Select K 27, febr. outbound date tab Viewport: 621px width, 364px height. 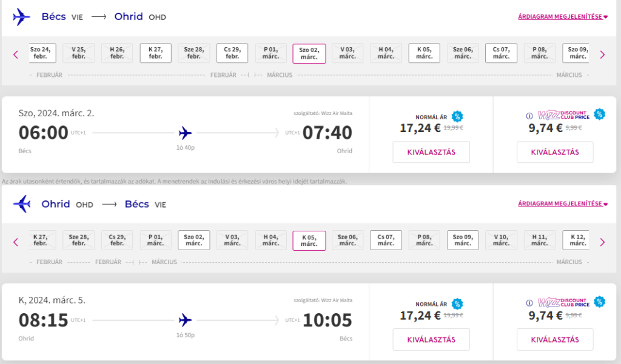point(156,53)
